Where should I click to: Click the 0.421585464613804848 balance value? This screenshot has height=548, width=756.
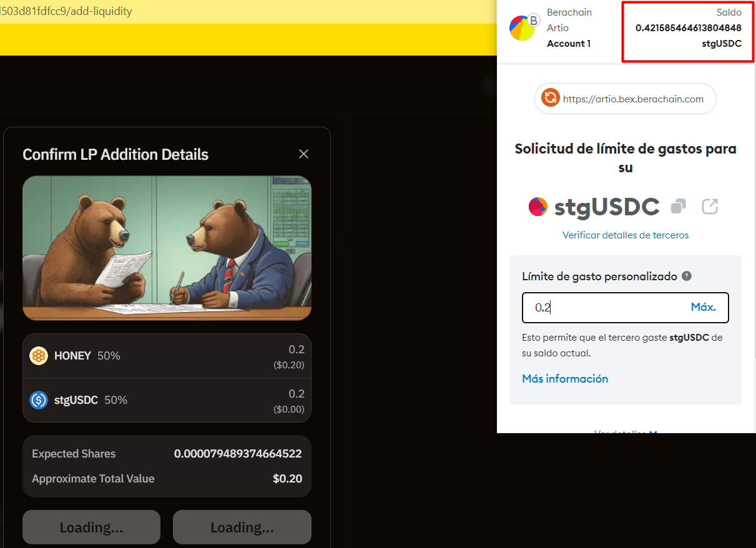pyautogui.click(x=689, y=28)
